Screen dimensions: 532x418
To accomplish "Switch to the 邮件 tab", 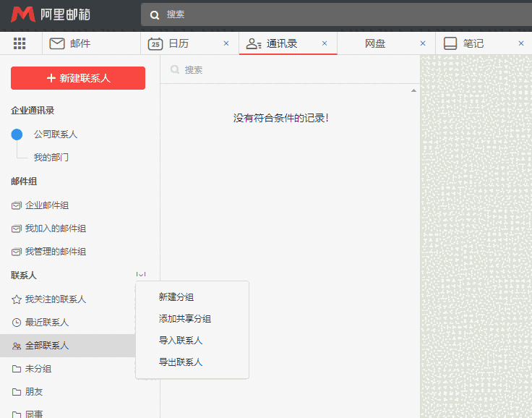I will (x=80, y=43).
